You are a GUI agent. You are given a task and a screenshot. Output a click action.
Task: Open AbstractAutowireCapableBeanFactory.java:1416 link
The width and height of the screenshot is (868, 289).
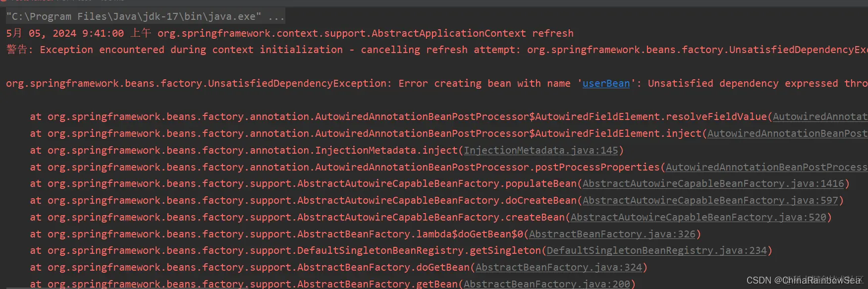click(713, 183)
